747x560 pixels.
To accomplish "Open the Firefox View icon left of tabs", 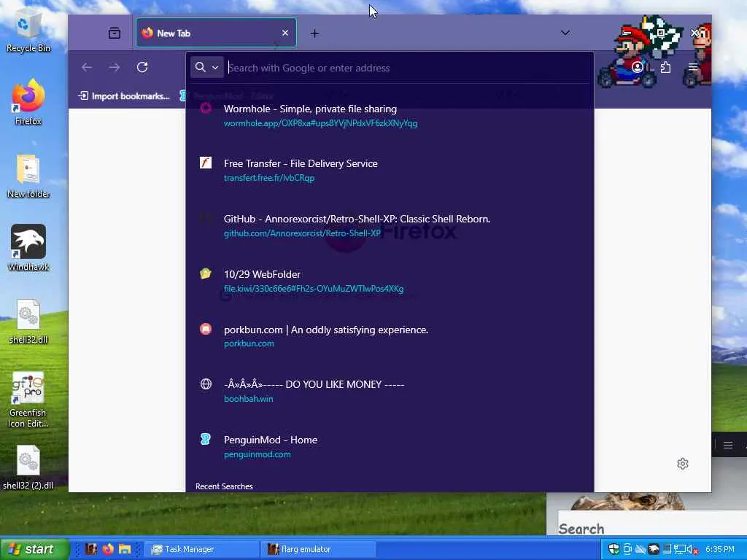I will (x=115, y=33).
